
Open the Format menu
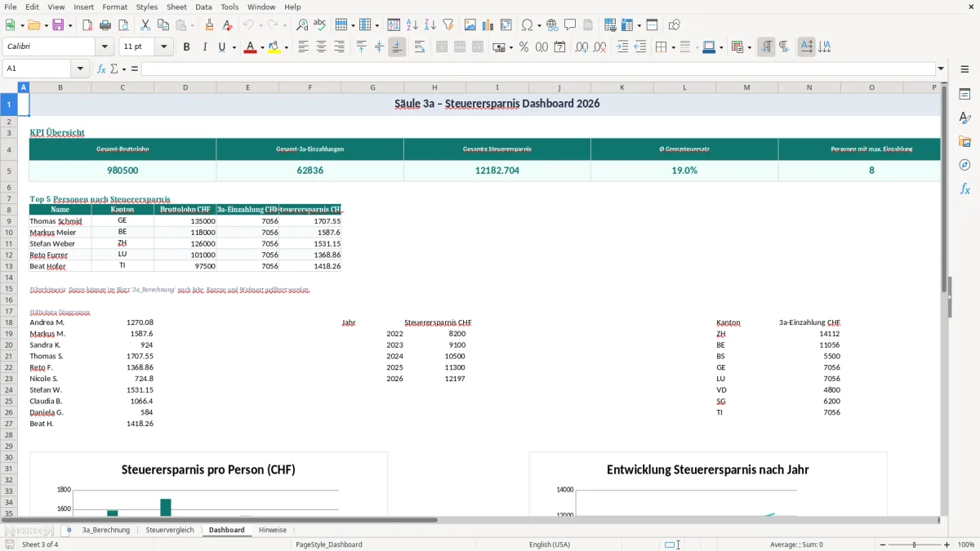point(114,7)
